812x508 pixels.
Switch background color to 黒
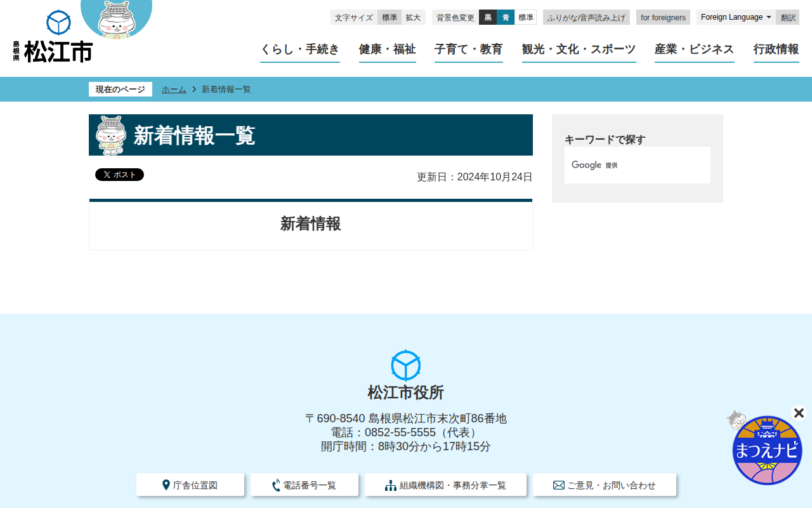[488, 17]
